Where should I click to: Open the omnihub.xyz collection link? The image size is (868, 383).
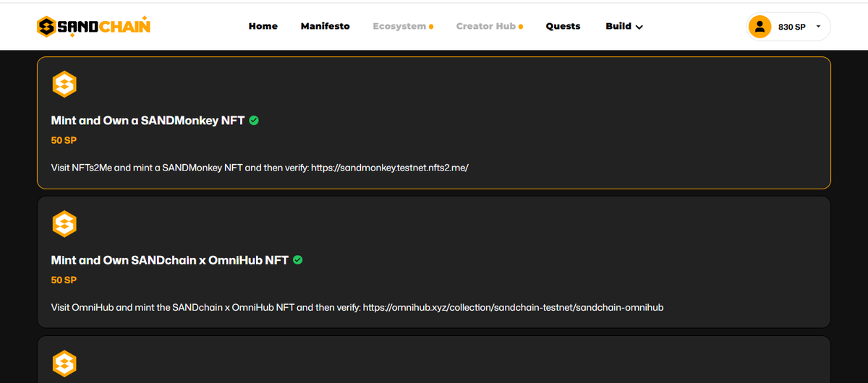pos(513,307)
